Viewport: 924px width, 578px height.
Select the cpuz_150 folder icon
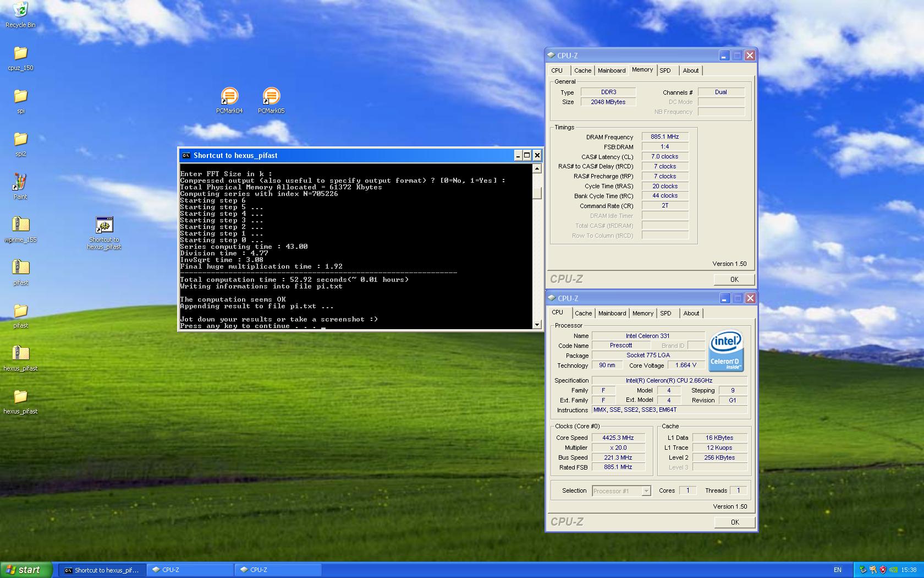[x=20, y=58]
